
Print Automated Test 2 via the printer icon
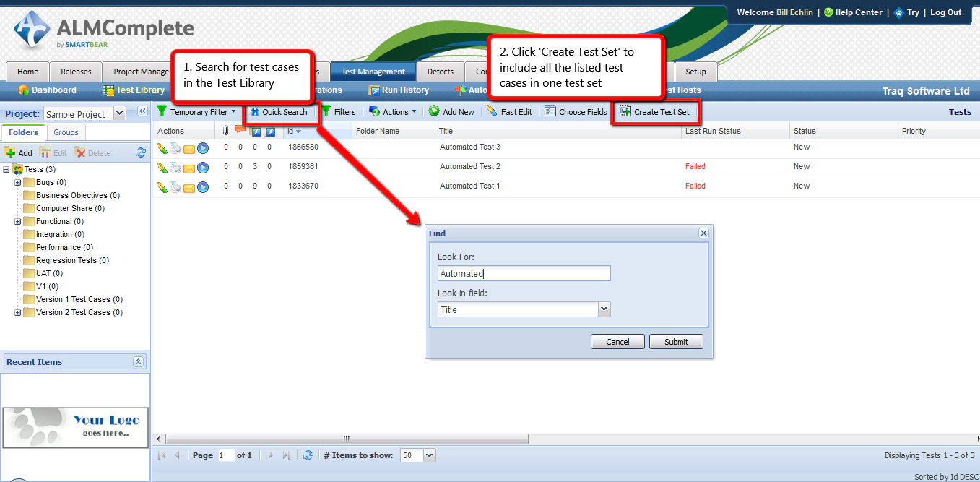tap(175, 167)
